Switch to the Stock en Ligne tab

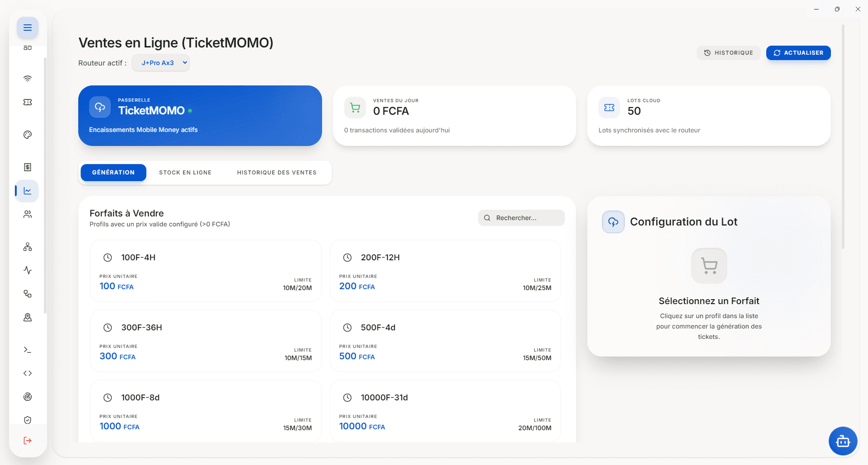click(185, 173)
